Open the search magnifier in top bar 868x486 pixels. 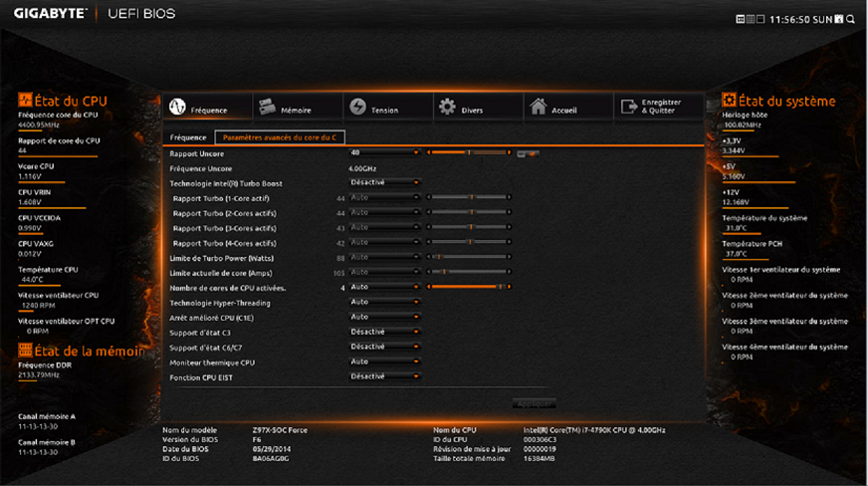tap(851, 19)
